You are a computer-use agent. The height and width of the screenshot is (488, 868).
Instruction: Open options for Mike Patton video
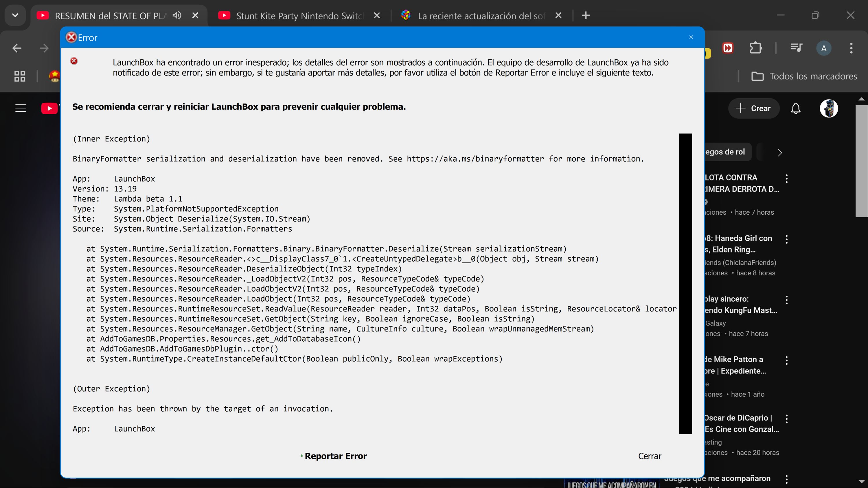(x=786, y=360)
